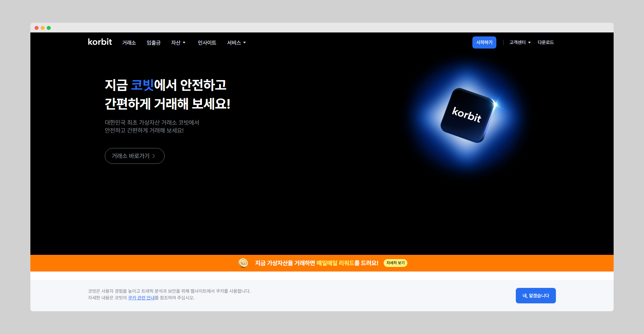Open the 고객센터 dropdown
644x334 pixels.
(x=520, y=42)
